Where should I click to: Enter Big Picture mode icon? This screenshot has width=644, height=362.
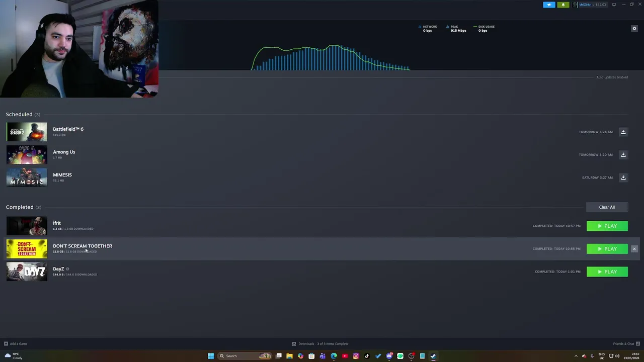click(614, 5)
